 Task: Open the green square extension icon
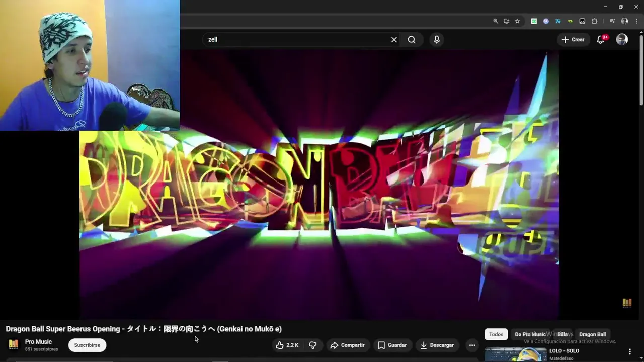coord(534,21)
